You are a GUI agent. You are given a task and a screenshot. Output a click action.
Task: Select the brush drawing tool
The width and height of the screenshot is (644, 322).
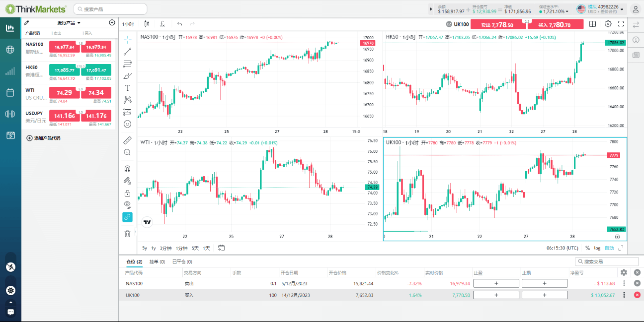click(127, 75)
